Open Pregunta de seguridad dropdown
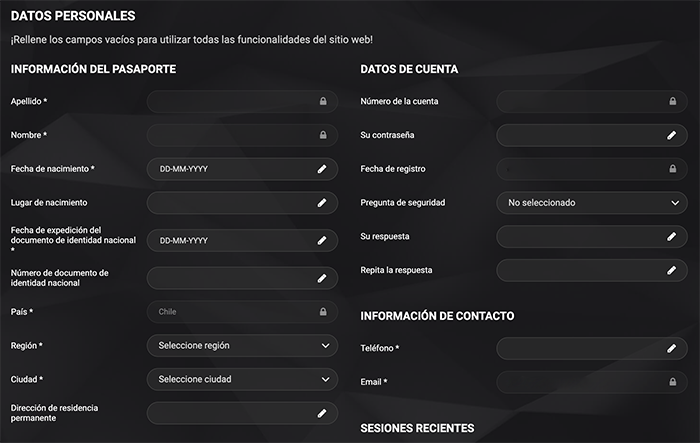This screenshot has width=700, height=443. click(592, 203)
